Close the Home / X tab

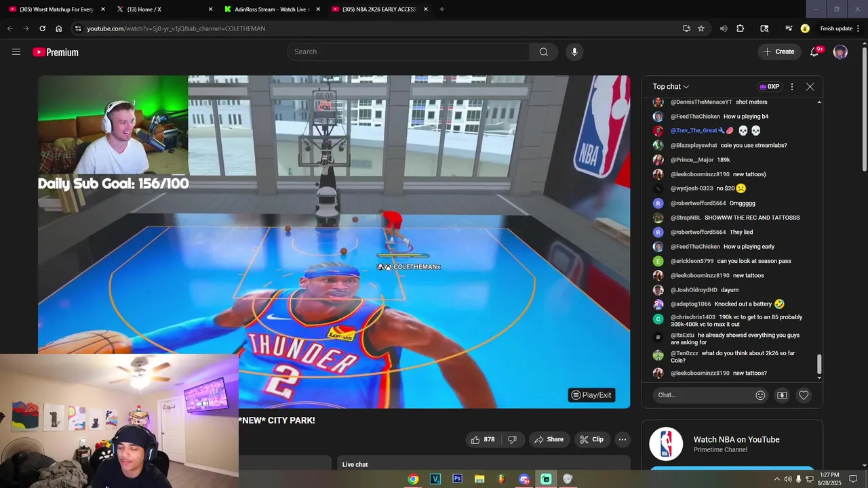click(210, 9)
